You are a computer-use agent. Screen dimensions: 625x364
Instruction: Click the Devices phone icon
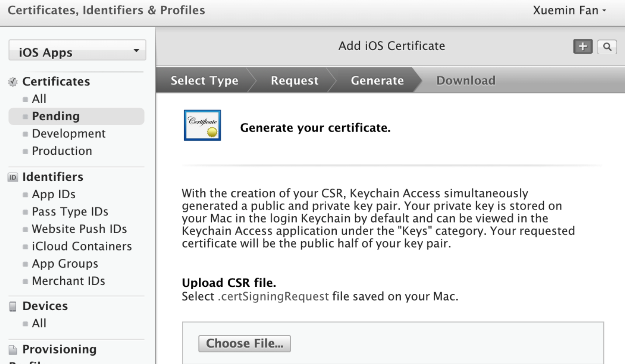(x=13, y=306)
